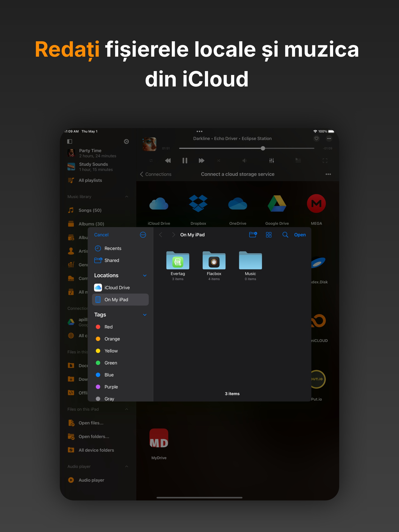
Task: Open the Evertag folder
Action: pyautogui.click(x=178, y=266)
